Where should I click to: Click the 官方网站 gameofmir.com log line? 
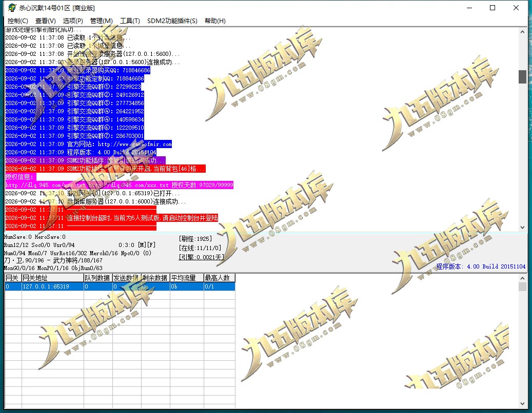(89, 144)
